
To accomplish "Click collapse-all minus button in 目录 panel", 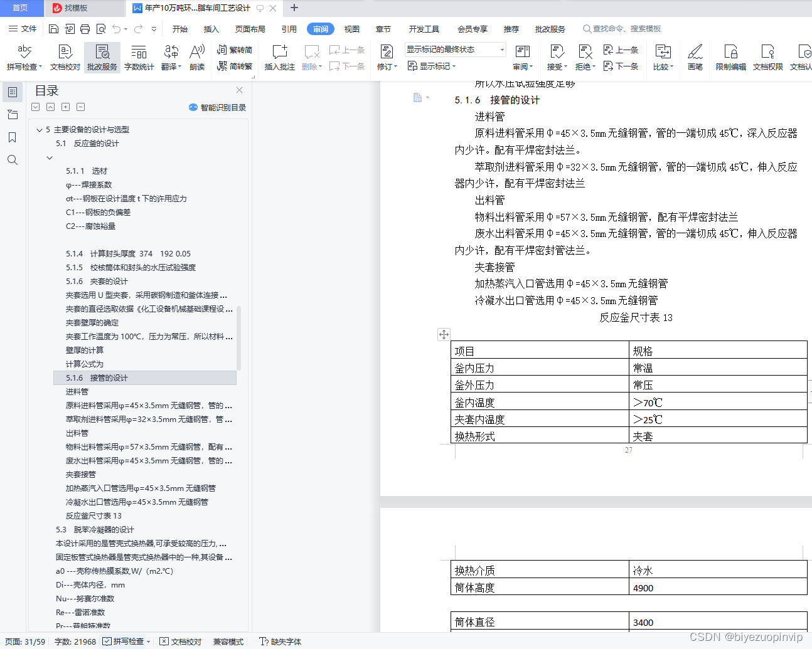I will coord(80,107).
